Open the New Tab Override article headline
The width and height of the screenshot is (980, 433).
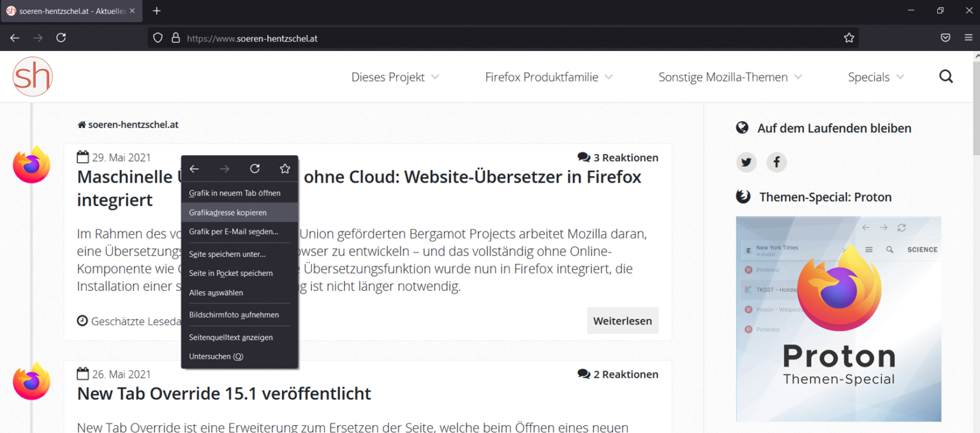[223, 393]
